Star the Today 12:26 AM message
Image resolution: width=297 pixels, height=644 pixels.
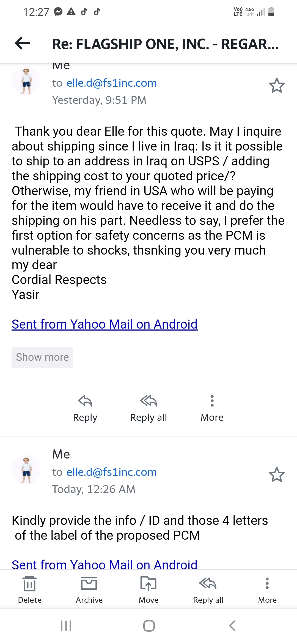pos(276,474)
